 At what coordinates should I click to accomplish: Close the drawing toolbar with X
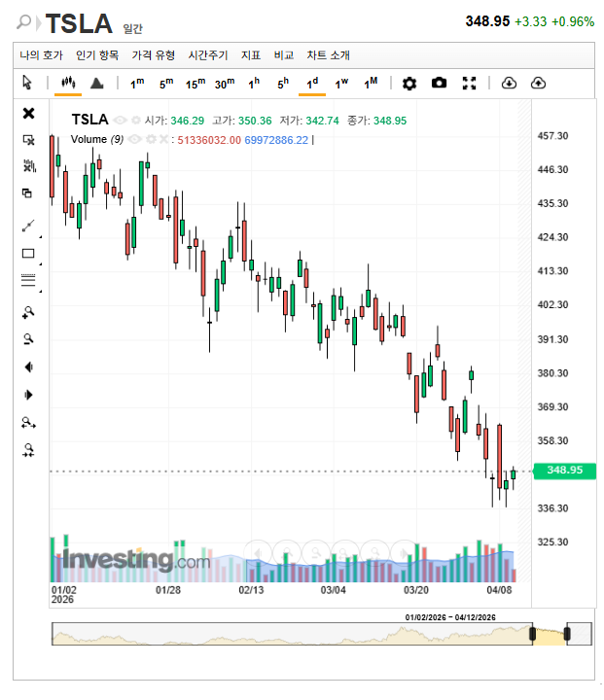point(28,114)
